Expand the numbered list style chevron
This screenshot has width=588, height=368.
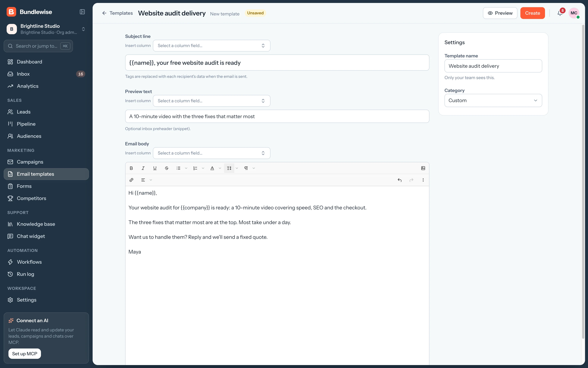coord(203,168)
